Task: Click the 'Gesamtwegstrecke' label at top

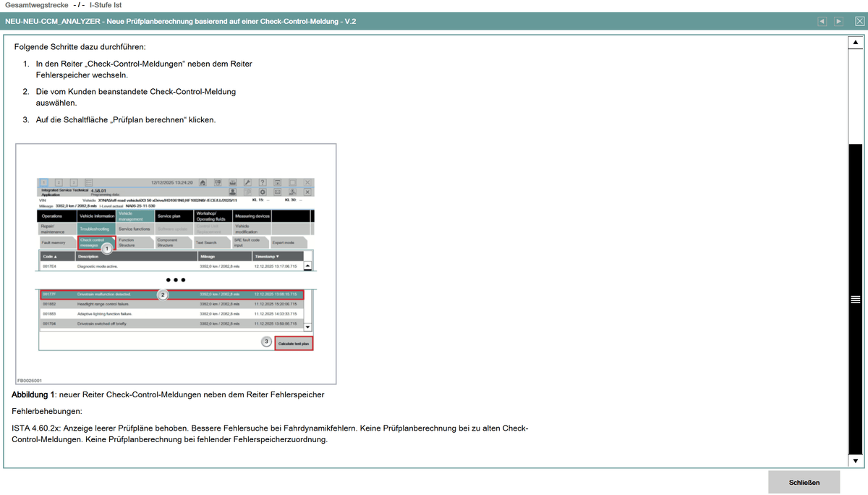Action: pyautogui.click(x=35, y=5)
